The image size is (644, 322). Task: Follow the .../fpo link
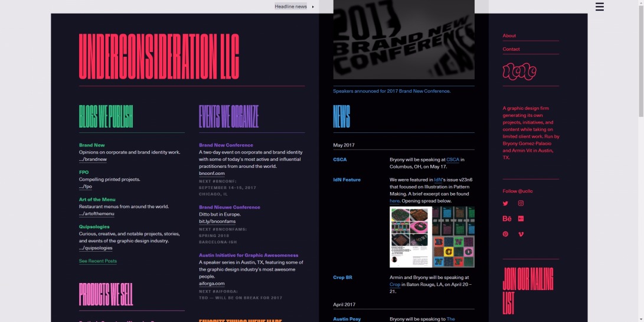coord(86,187)
